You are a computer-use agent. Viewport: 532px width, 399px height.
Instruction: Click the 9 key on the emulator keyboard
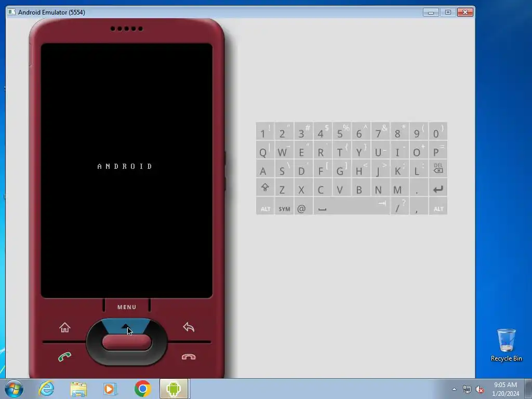click(x=419, y=131)
